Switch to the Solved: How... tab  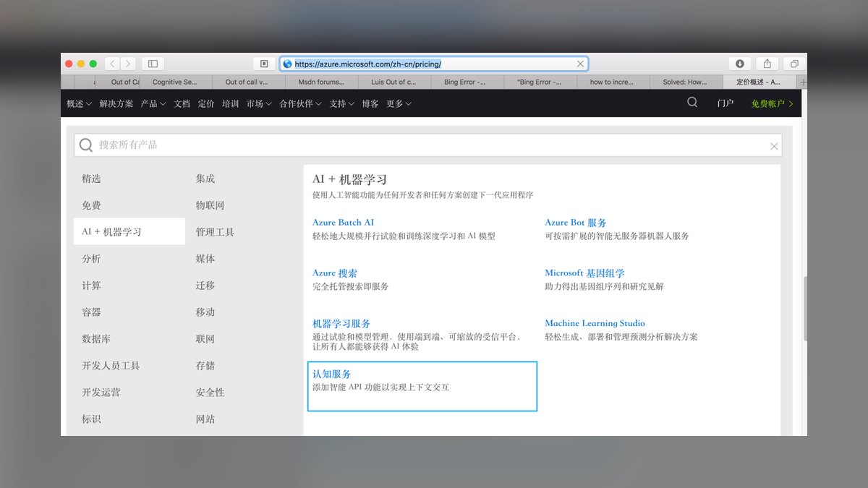[686, 82]
